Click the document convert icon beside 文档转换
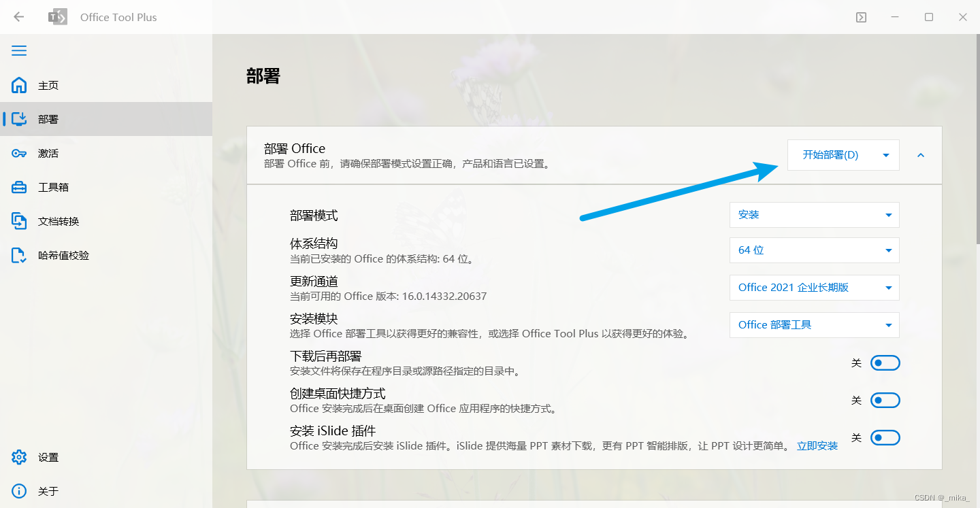This screenshot has height=508, width=980. click(19, 221)
